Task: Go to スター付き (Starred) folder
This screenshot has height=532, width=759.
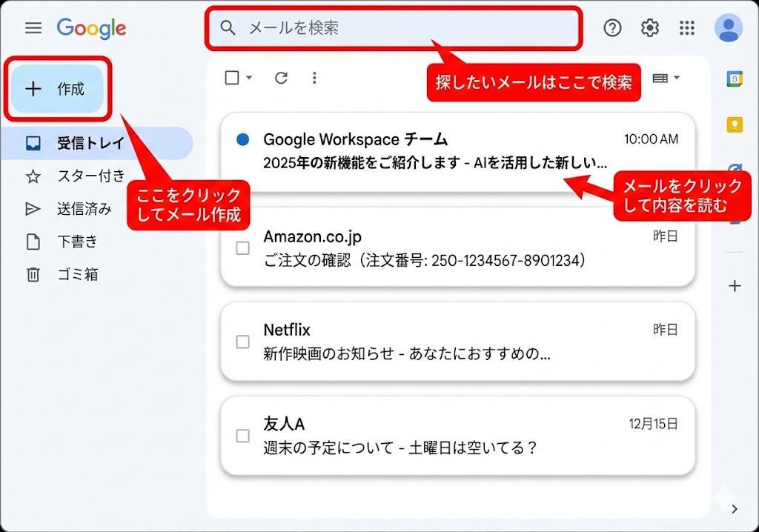Action: [90, 176]
